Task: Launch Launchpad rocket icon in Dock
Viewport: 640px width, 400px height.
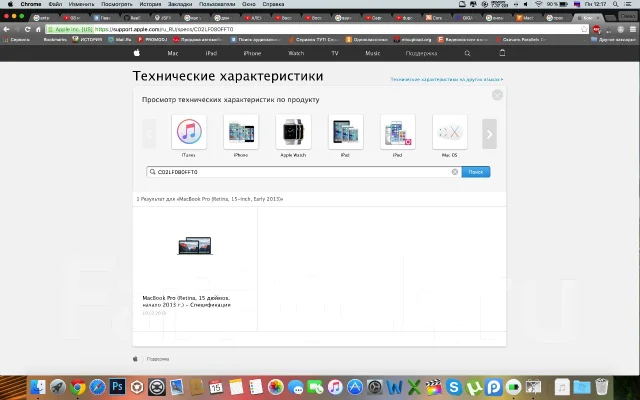Action: (58, 387)
